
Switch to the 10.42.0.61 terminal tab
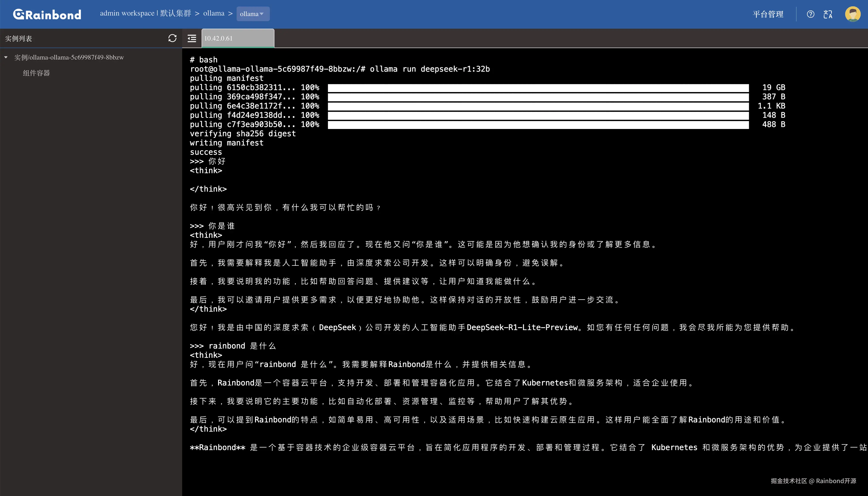pyautogui.click(x=238, y=38)
